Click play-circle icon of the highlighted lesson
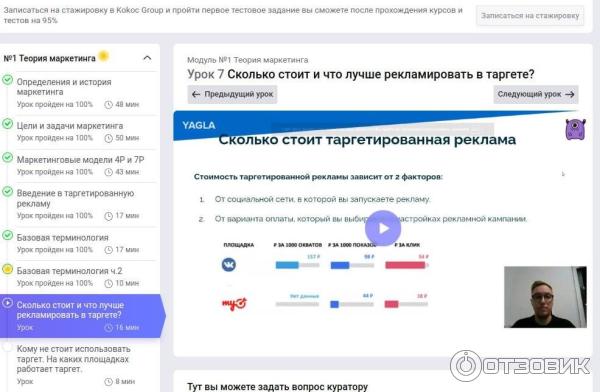 pyautogui.click(x=7, y=303)
